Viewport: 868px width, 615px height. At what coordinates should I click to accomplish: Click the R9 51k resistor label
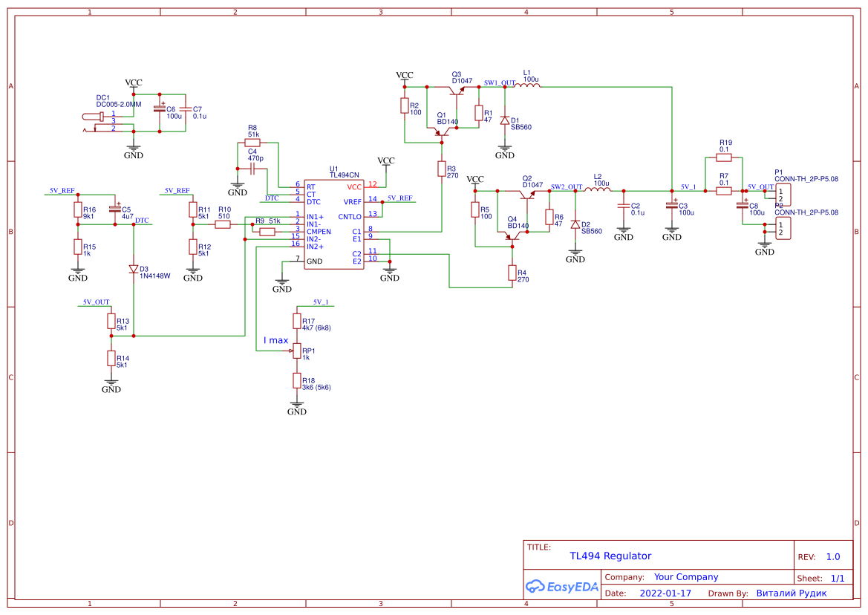click(x=268, y=221)
